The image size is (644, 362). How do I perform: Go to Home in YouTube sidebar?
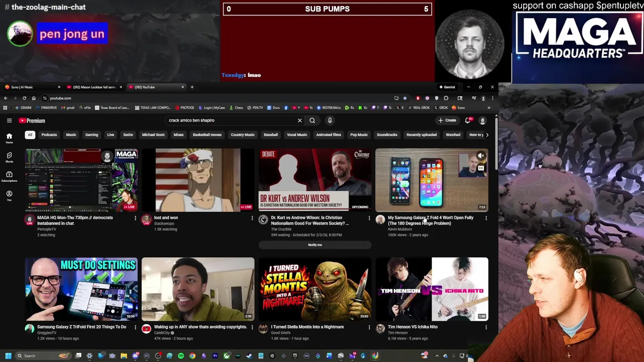pos(9,138)
